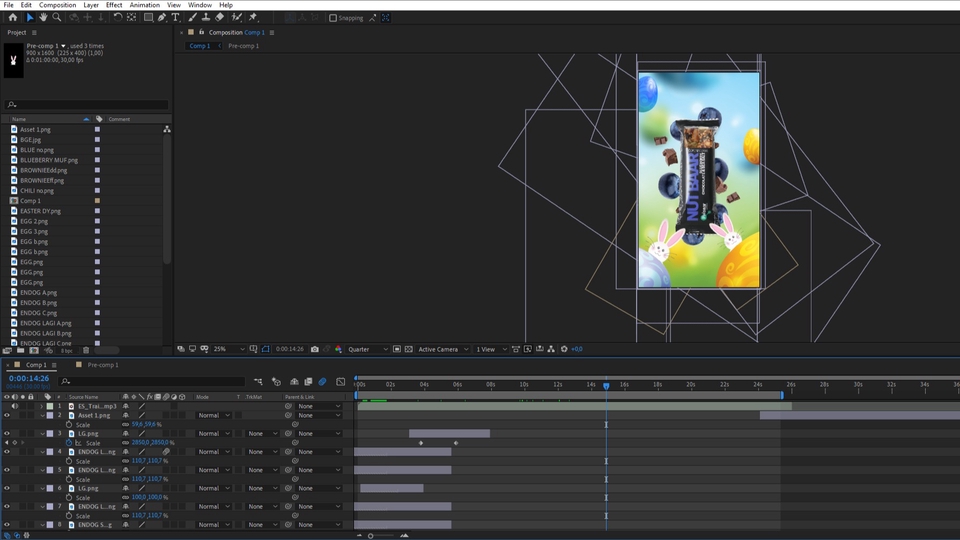Image resolution: width=960 pixels, height=540 pixels.
Task: Click the label color swatch for Comp 1
Action: (x=97, y=201)
